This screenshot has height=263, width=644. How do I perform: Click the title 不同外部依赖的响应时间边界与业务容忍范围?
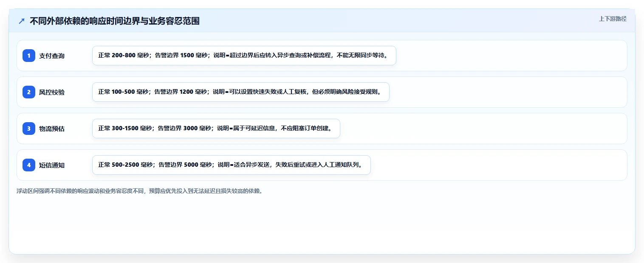tap(115, 21)
